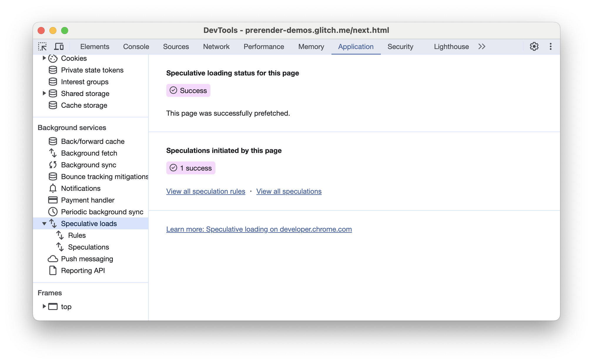The width and height of the screenshot is (593, 364).
Task: Click the DevTools overflow menu button
Action: point(550,46)
